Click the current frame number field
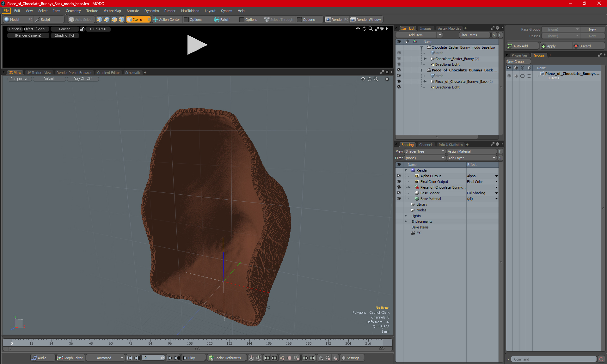The image size is (607, 364). 151,358
